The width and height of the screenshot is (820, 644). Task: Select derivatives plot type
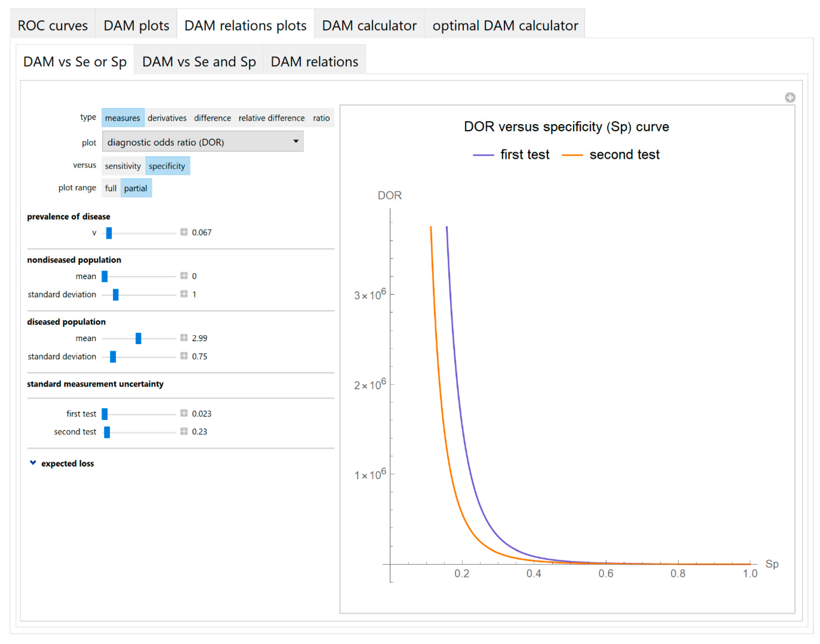[167, 118]
